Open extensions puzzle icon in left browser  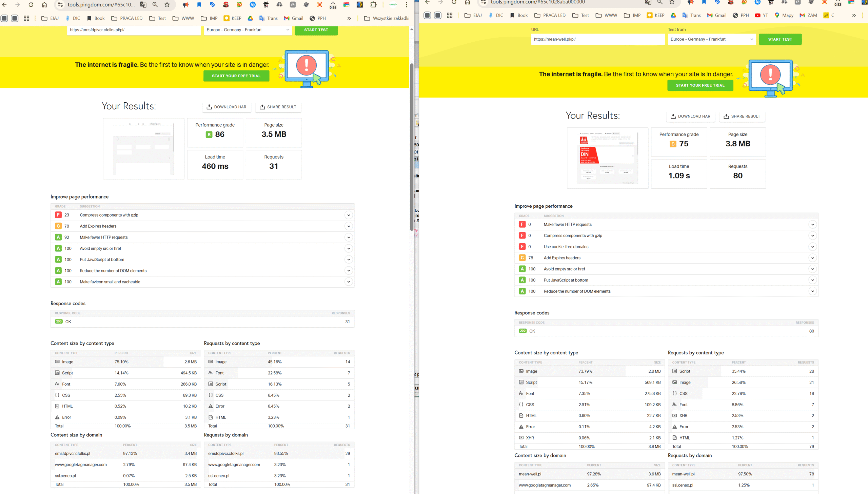(x=373, y=5)
